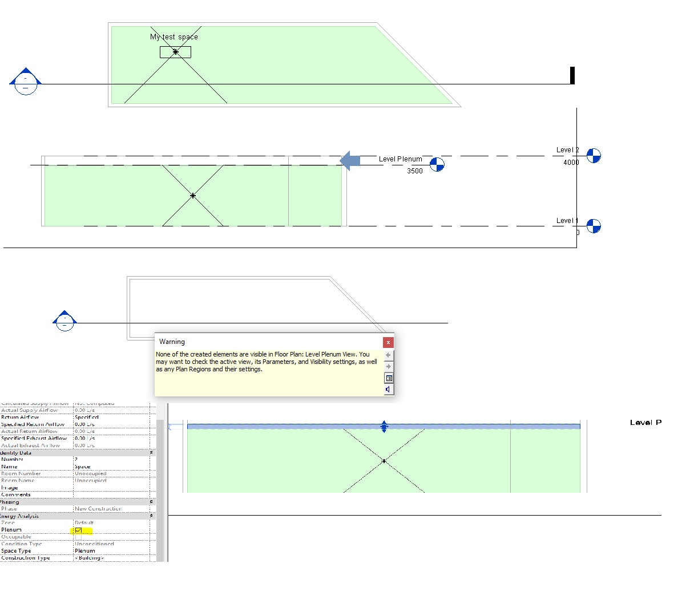Select the Level Plenum datum head symbol
The image size is (686, 616).
click(x=437, y=164)
